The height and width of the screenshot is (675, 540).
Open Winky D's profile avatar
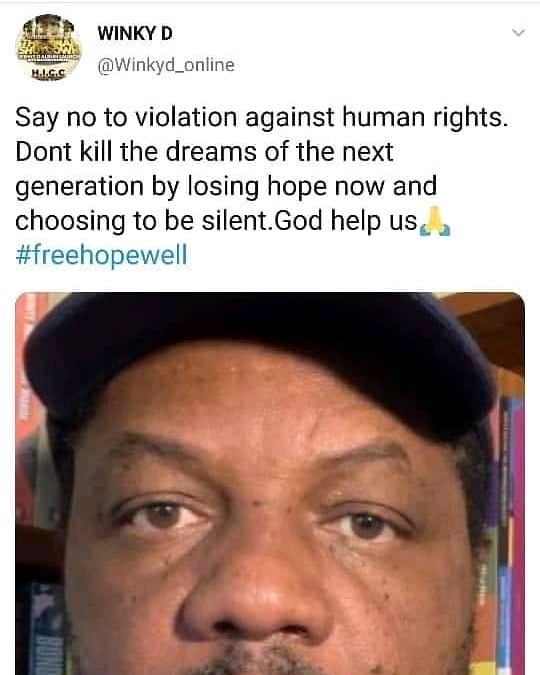coord(48,48)
